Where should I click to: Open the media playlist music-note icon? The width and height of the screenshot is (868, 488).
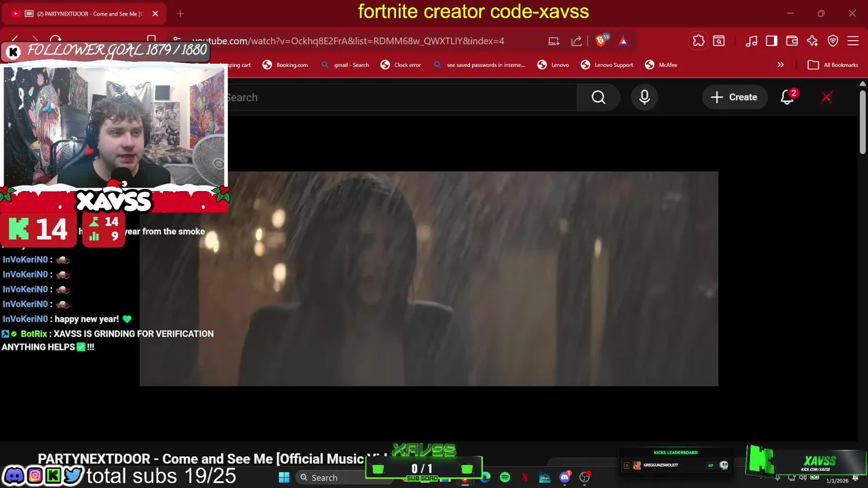[751, 41]
